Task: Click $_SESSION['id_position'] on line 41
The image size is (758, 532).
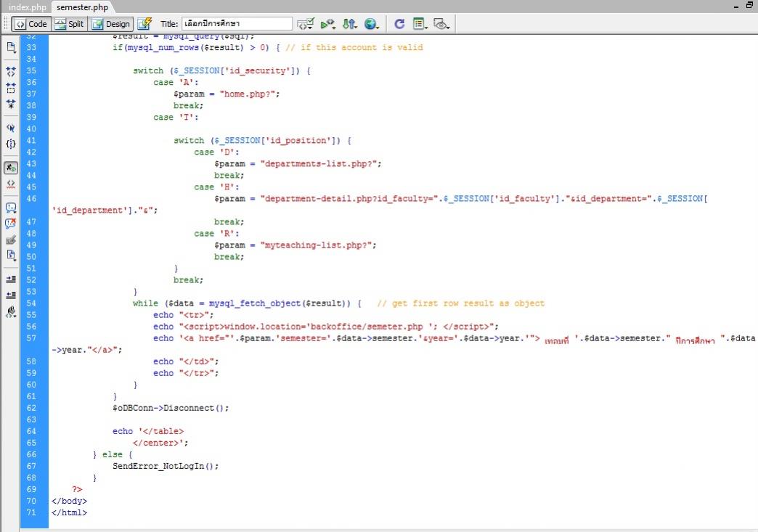Action: [274, 141]
